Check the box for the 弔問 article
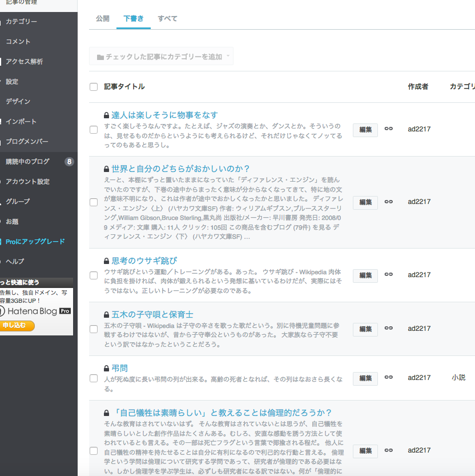The width and height of the screenshot is (475, 476). [x=94, y=378]
